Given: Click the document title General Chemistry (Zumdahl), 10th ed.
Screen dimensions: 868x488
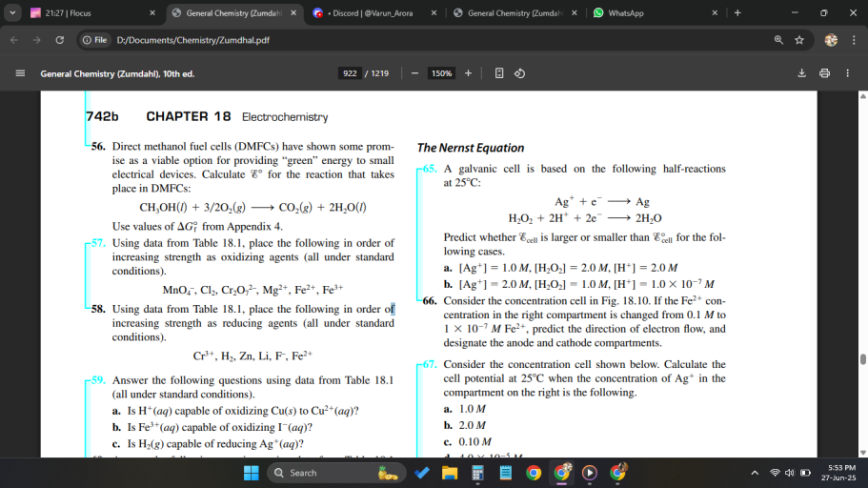Looking at the screenshot, I should tap(117, 73).
